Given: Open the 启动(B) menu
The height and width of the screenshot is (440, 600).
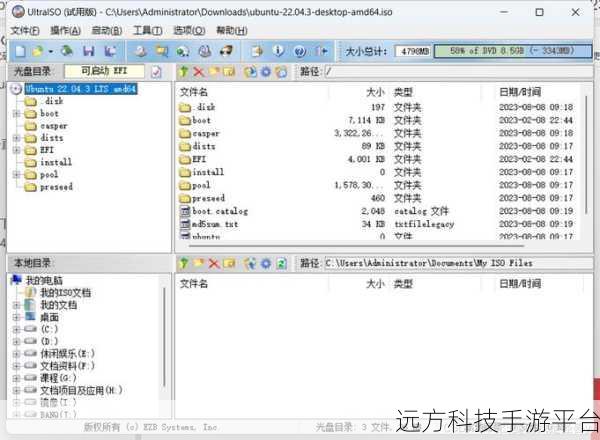Looking at the screenshot, I should click(x=107, y=31).
